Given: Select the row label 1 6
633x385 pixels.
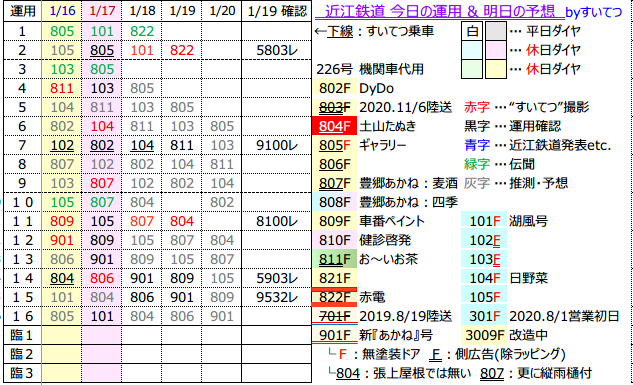Looking at the screenshot, I should (22, 316).
